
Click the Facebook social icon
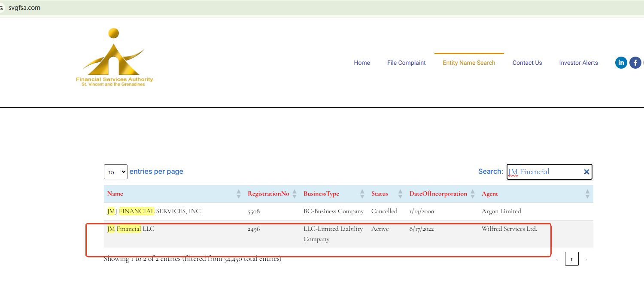click(x=635, y=63)
